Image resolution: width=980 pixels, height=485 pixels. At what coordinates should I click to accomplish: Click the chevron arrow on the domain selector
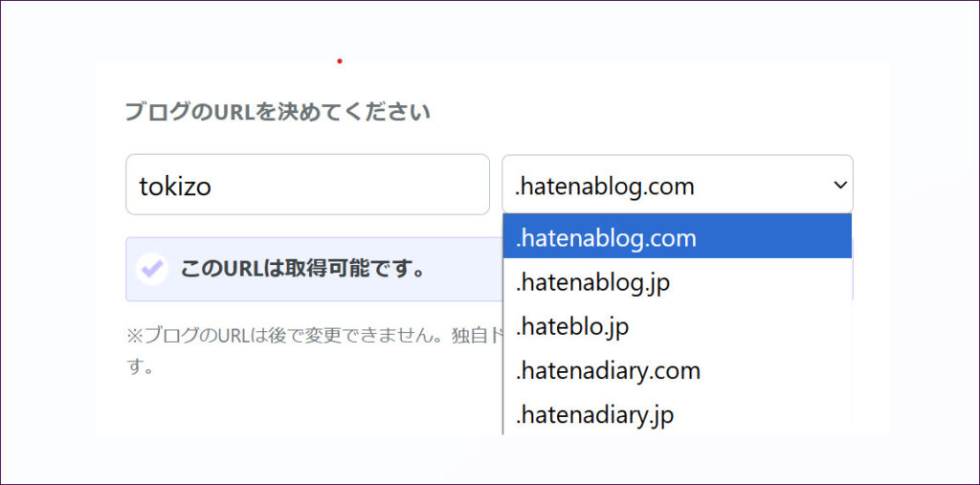click(x=840, y=185)
